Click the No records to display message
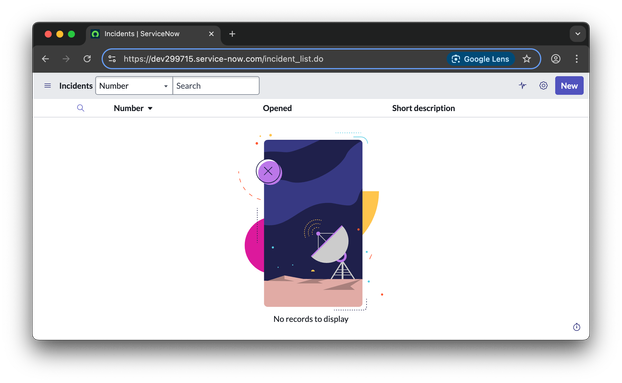The image size is (622, 383). pyautogui.click(x=311, y=319)
